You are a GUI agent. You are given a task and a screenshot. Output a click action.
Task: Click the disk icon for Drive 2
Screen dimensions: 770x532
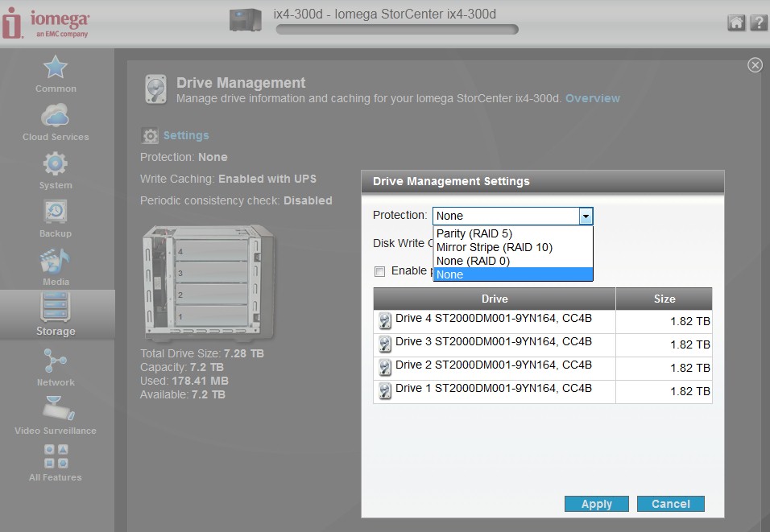(385, 368)
